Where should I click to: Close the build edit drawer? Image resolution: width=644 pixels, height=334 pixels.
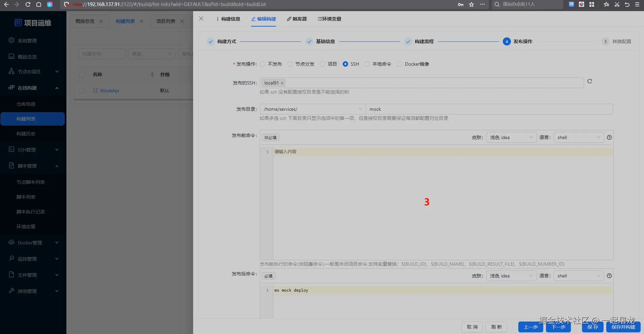(201, 19)
